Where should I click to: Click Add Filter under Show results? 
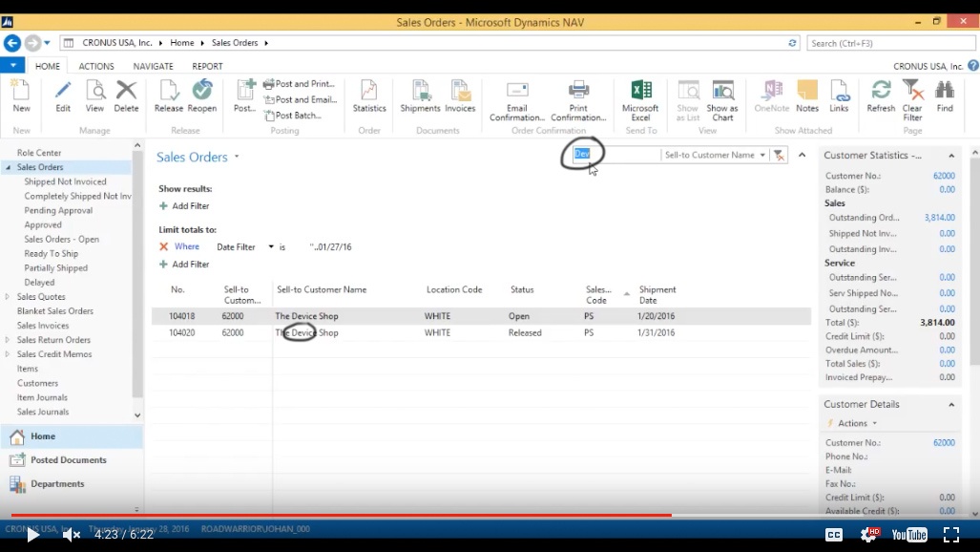pyautogui.click(x=184, y=206)
